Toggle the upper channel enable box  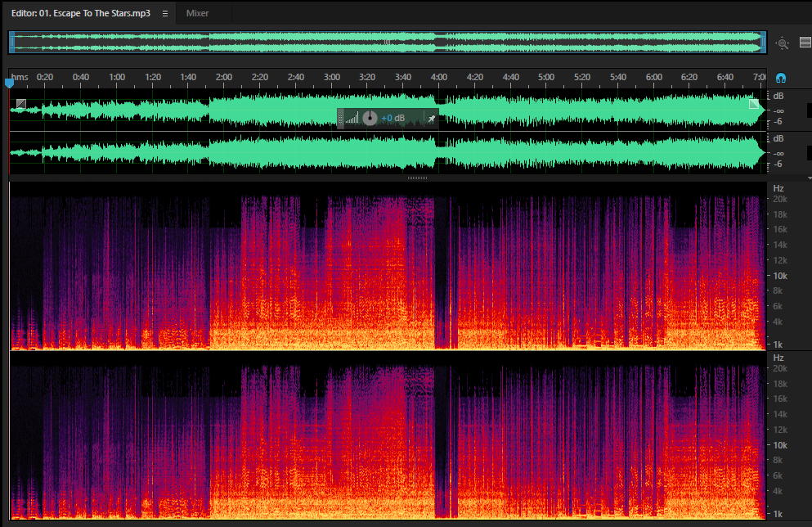point(810,110)
